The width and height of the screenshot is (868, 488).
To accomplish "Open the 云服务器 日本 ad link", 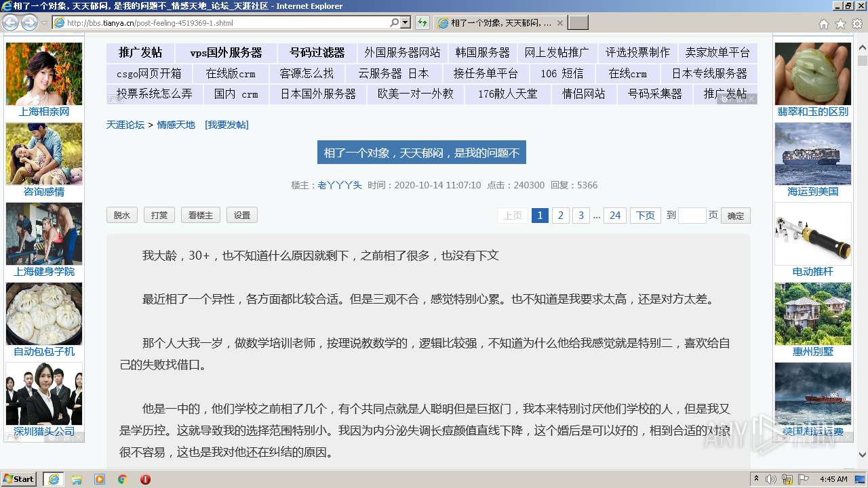I will pyautogui.click(x=393, y=73).
